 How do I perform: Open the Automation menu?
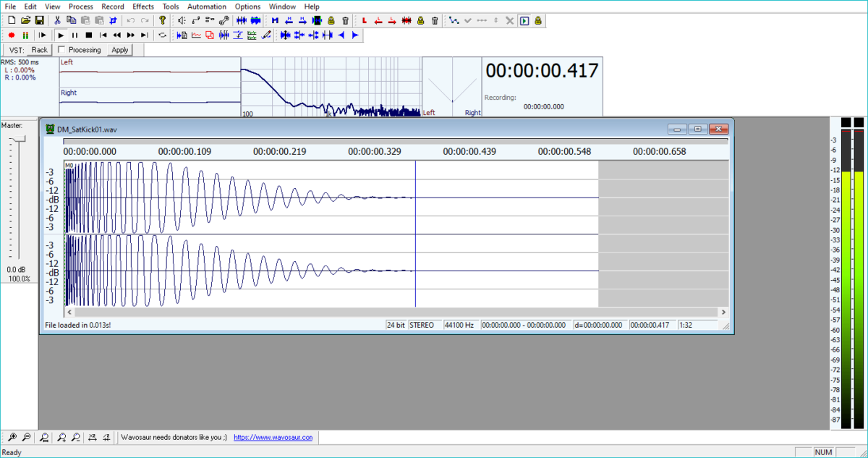point(207,7)
